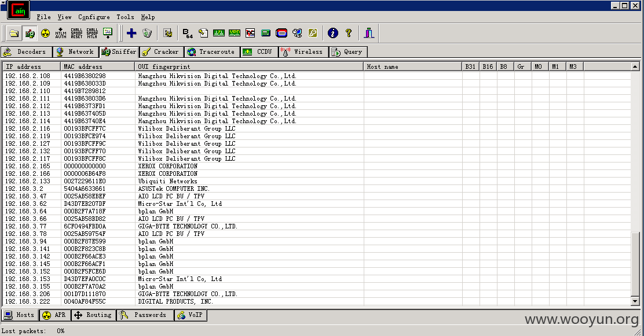Click the Cain logo in the title bar

pos(19,10)
